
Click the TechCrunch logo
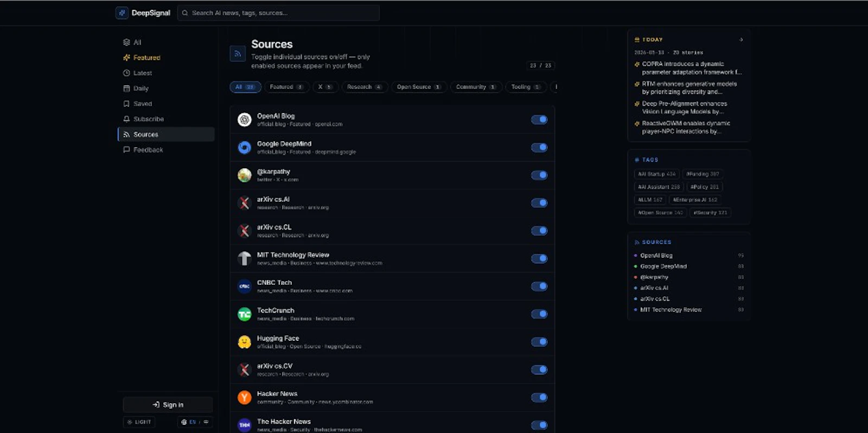pyautogui.click(x=245, y=314)
